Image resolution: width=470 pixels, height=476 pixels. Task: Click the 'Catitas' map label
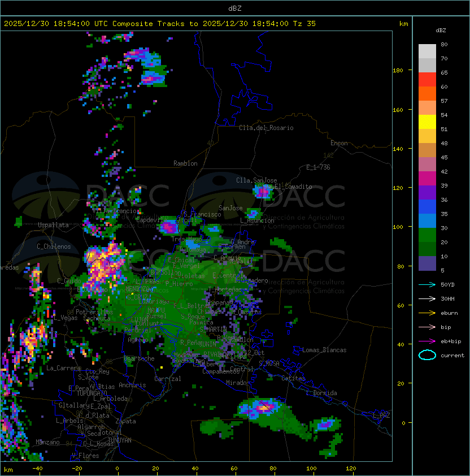(293, 378)
